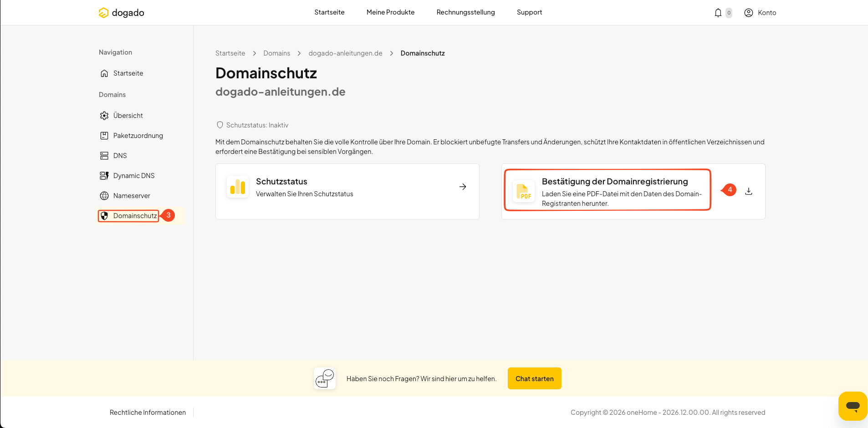This screenshot has height=428, width=868.
Task: Click the copyright footer text
Action: [668, 413]
